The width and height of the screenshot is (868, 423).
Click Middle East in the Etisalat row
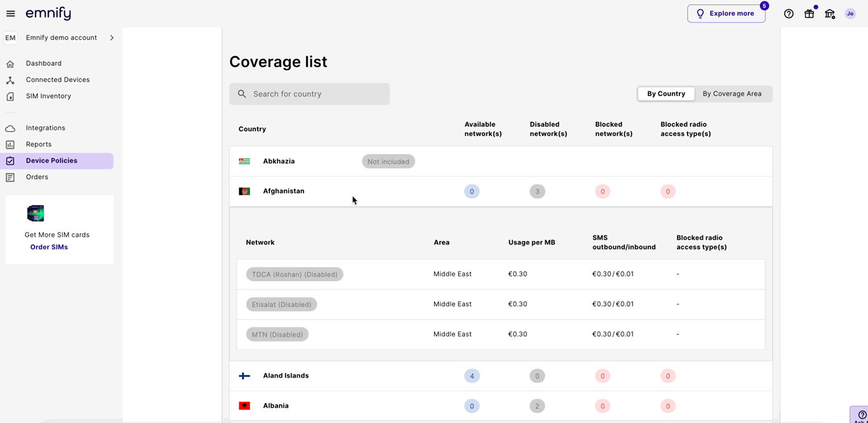pyautogui.click(x=453, y=304)
